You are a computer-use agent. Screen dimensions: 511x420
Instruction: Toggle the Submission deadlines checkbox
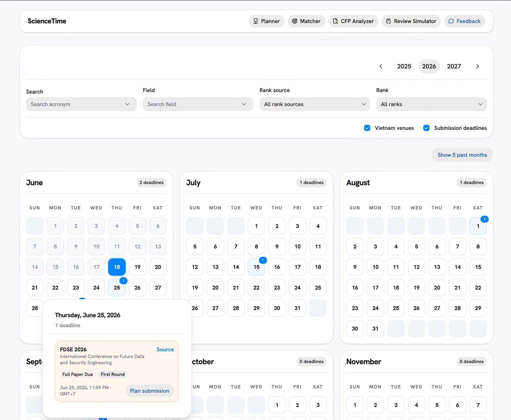(426, 128)
